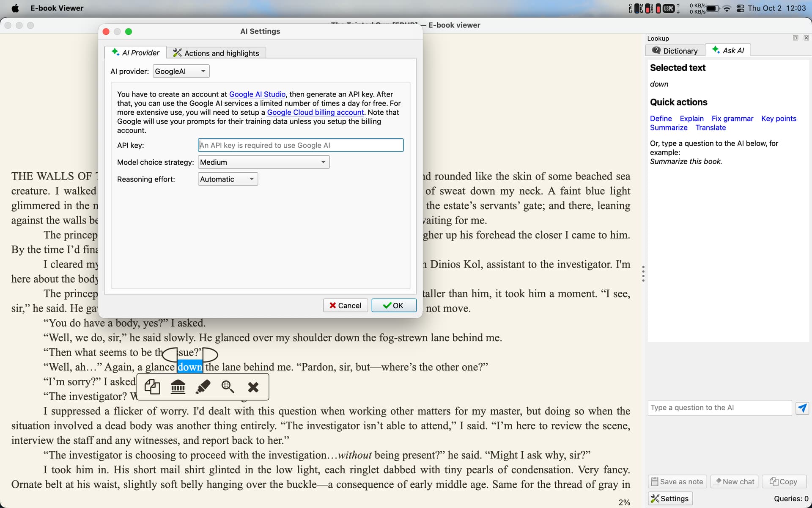Click the search globe magnifier icon

point(228,387)
